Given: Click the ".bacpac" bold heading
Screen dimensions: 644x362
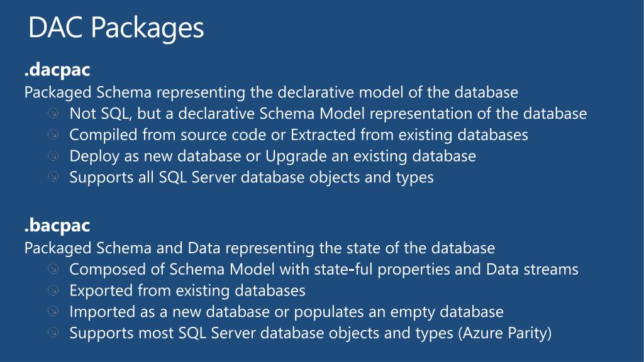Looking at the screenshot, I should pos(57,226).
